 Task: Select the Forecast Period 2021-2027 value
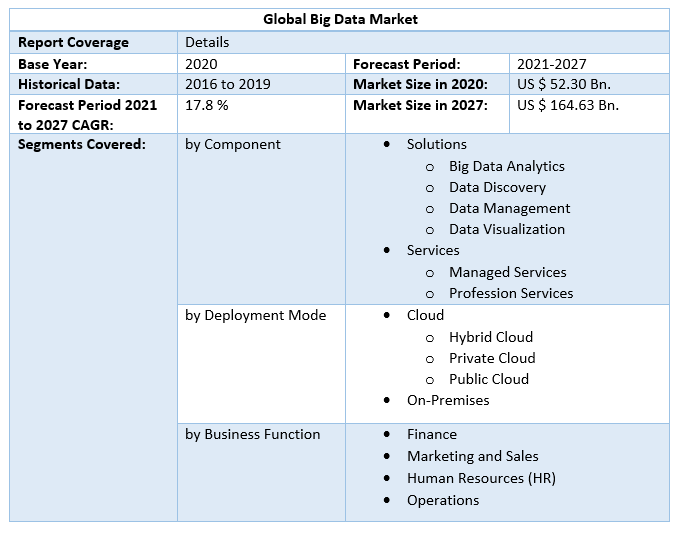551,64
